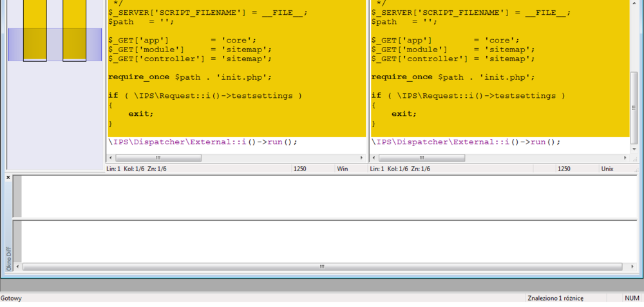Click the left pane 1250 encoding indicator

(299, 169)
